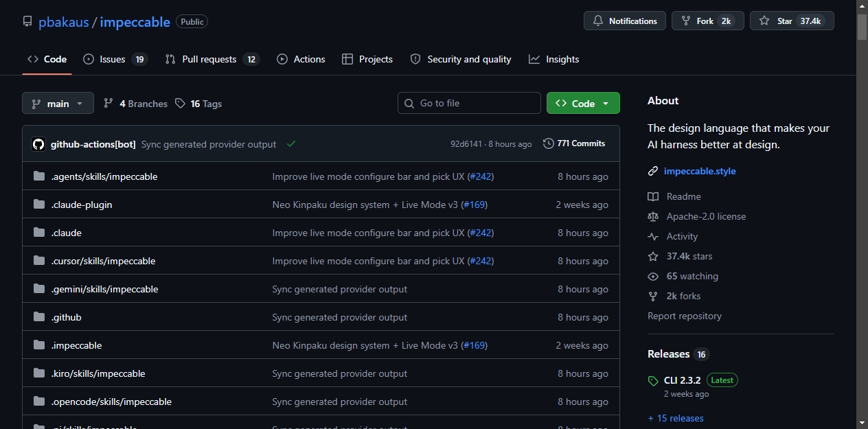Fork the repository with Fork button

tap(708, 21)
